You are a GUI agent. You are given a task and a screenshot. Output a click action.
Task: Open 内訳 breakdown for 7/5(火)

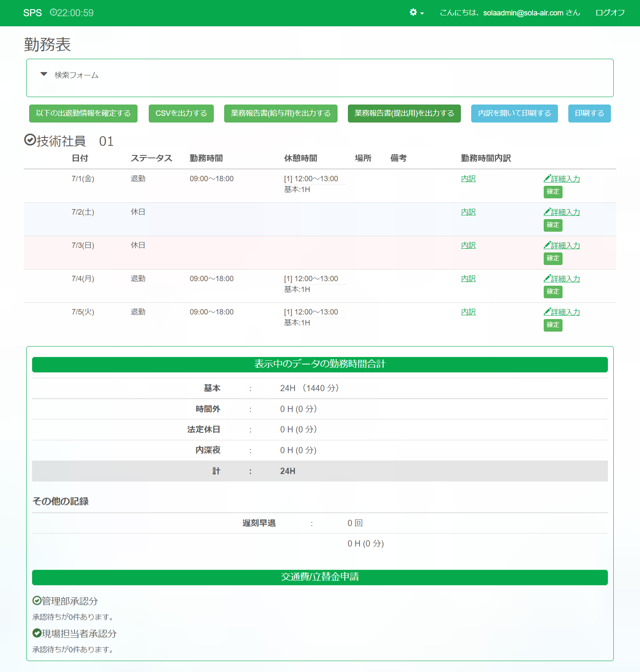point(468,312)
